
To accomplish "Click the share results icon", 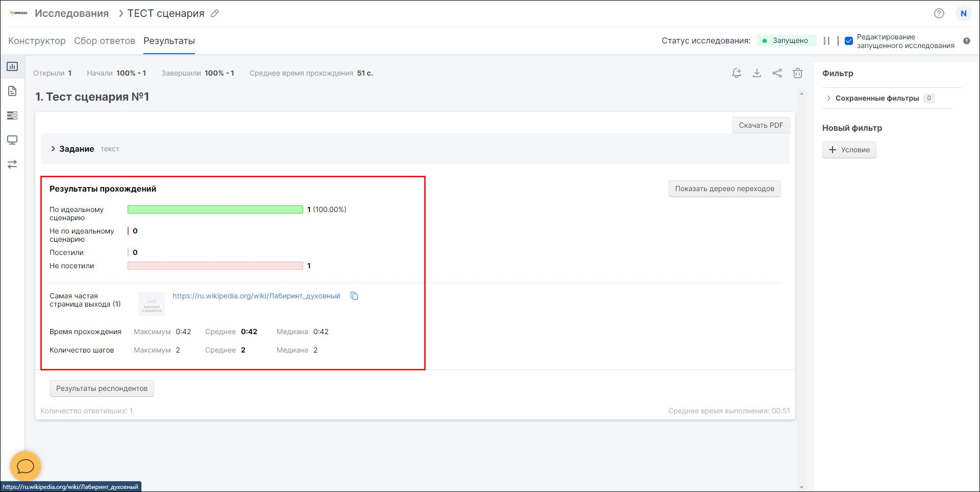I will click(777, 73).
